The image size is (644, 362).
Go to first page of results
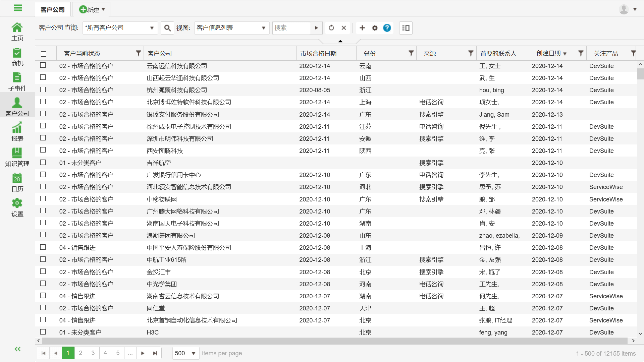43,353
